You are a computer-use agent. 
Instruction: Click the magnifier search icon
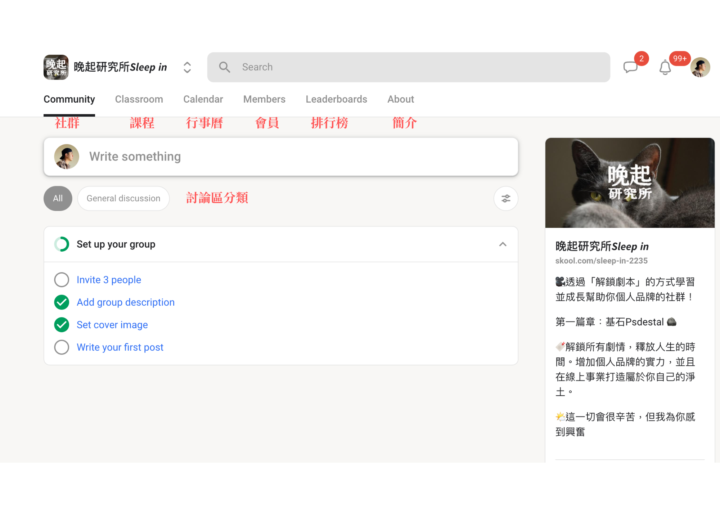point(224,67)
